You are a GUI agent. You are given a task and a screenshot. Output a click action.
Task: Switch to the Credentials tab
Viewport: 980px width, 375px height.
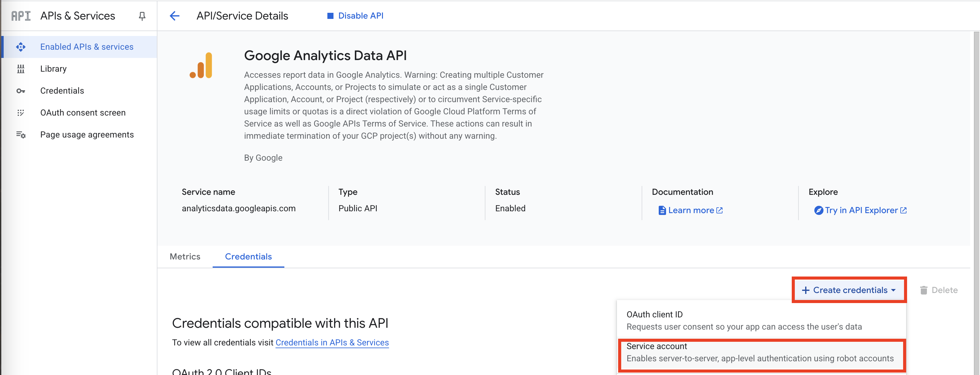pos(248,257)
